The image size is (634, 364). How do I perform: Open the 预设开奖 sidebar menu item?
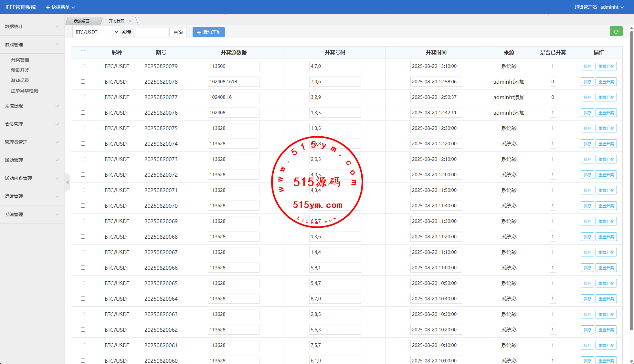[20, 70]
